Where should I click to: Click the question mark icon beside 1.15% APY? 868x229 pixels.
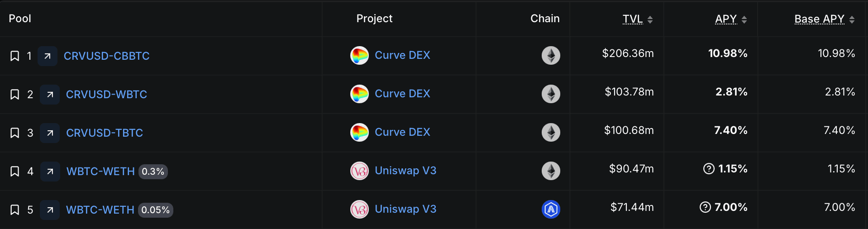point(709,169)
